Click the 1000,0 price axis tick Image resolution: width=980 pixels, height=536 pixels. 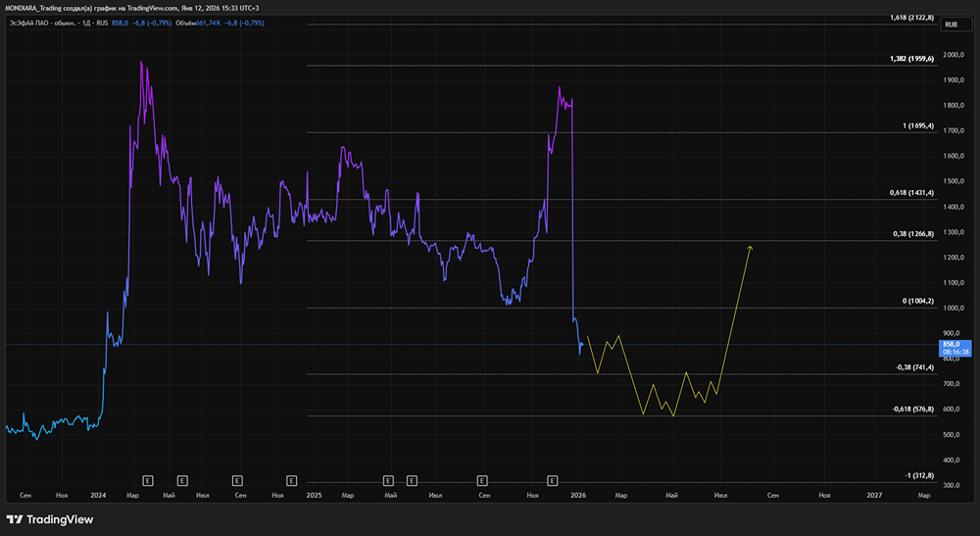(954, 308)
